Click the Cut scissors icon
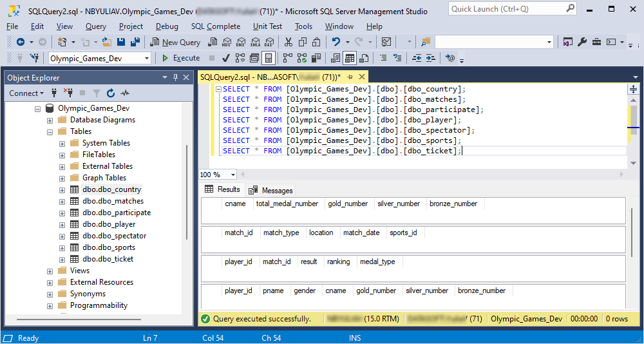Viewport: 644px width, 344px height. coord(289,42)
